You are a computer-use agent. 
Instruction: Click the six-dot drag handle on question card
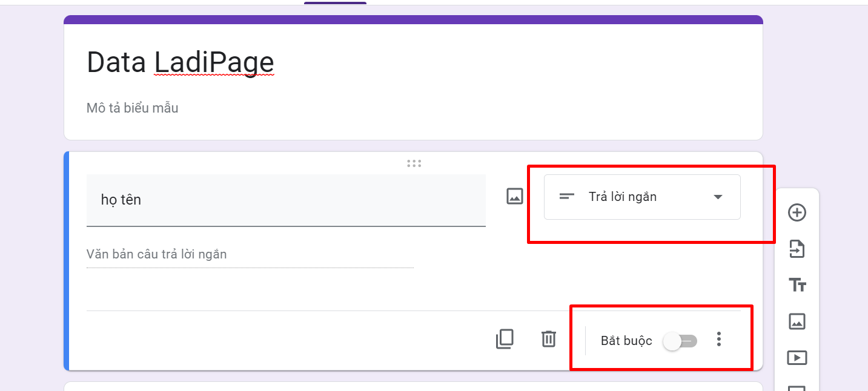coord(414,163)
